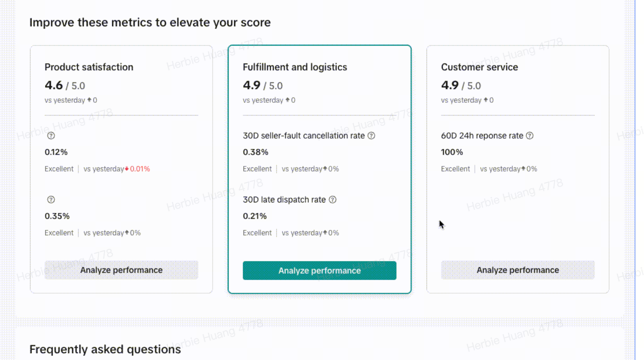Click the help icon above the 0.35% metric
This screenshot has width=644, height=360.
(51, 200)
